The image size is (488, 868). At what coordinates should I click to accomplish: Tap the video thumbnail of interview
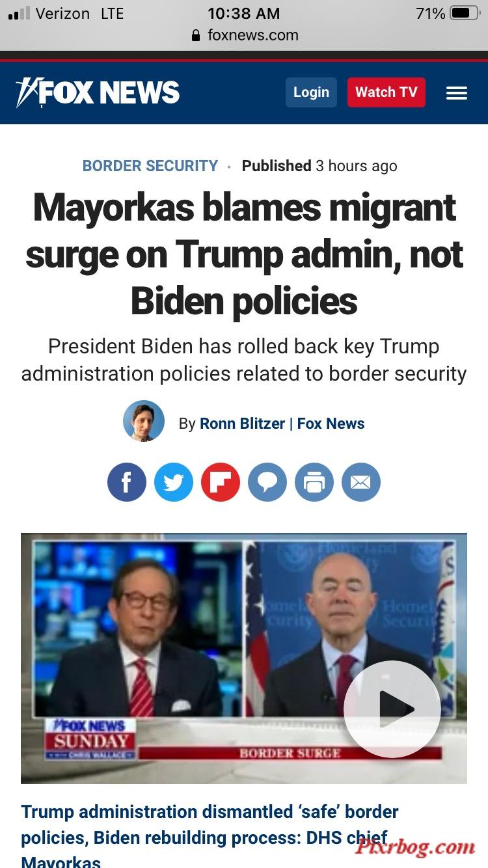click(x=244, y=658)
